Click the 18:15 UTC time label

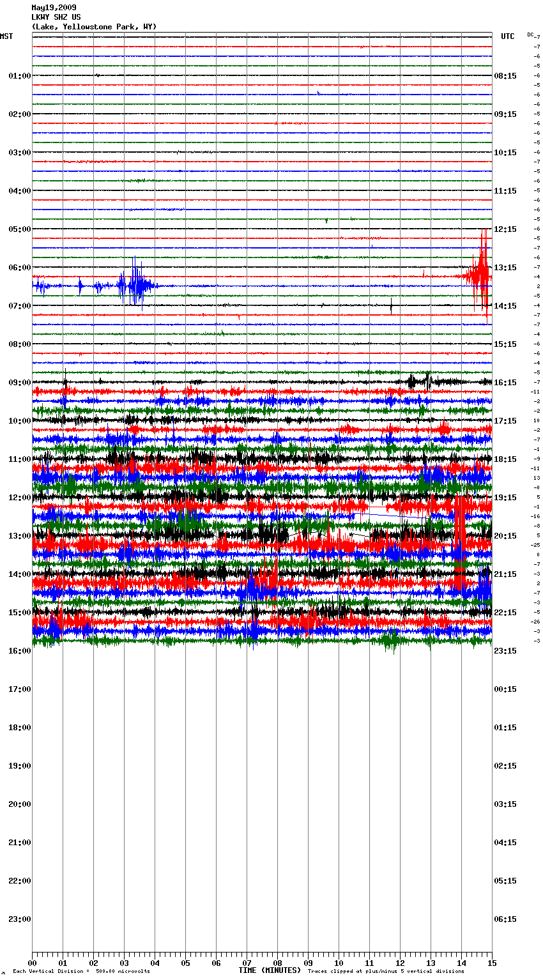pos(505,459)
